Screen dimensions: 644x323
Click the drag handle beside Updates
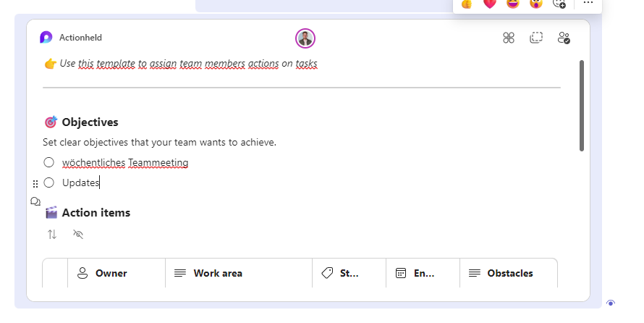pyautogui.click(x=35, y=184)
